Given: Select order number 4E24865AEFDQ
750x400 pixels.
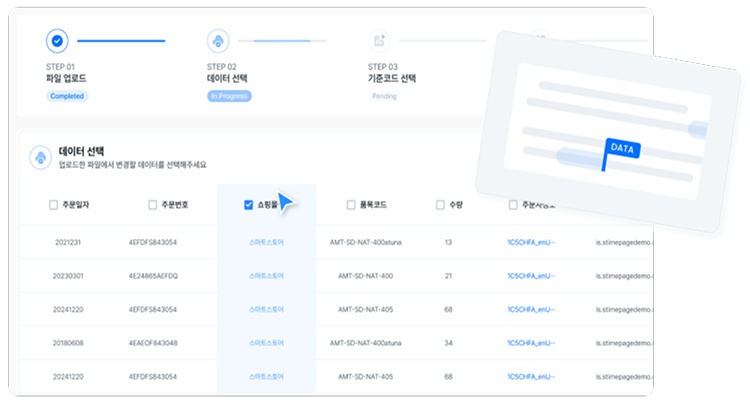Looking at the screenshot, I should pos(153,276).
